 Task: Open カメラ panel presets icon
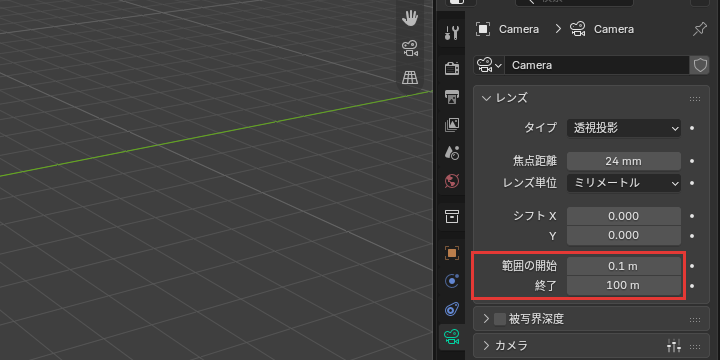tap(674, 346)
